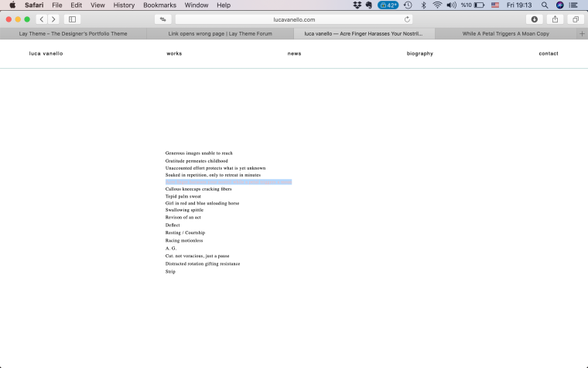Reload the page from the address bar
588x368 pixels.
[407, 19]
